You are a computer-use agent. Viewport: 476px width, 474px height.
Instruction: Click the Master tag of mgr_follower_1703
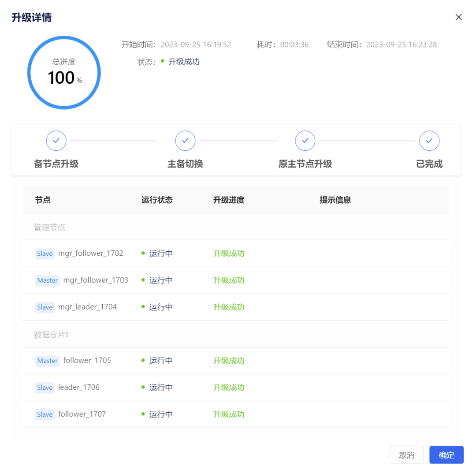47,280
